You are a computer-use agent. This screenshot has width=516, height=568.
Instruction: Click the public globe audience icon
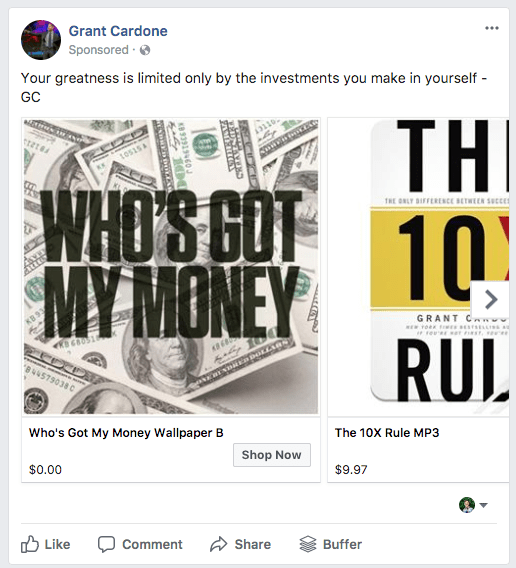pos(145,50)
